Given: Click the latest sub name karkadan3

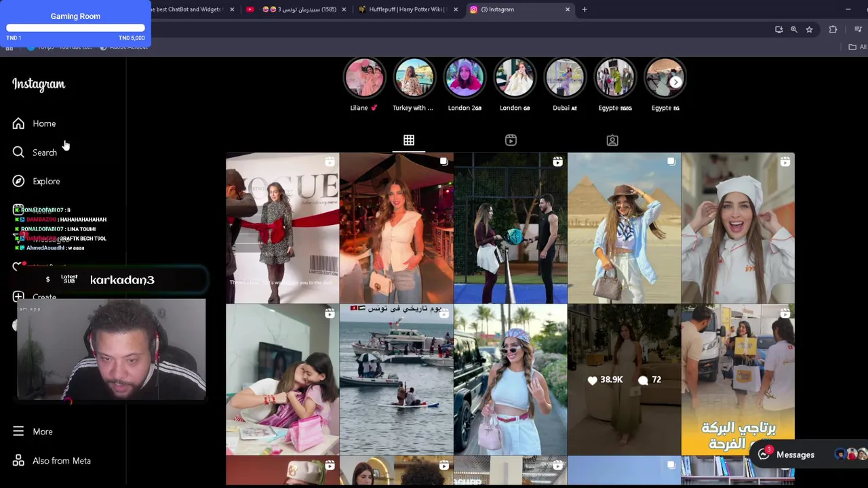Looking at the screenshot, I should coord(122,280).
